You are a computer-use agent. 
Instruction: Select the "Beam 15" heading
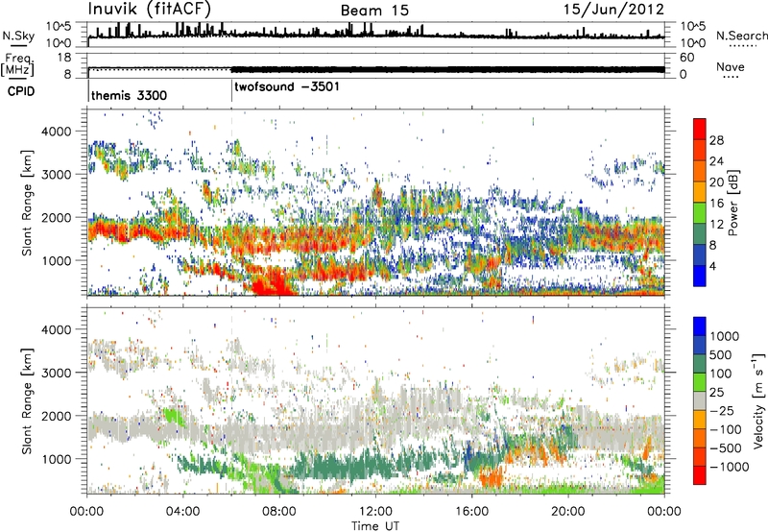pyautogui.click(x=374, y=11)
